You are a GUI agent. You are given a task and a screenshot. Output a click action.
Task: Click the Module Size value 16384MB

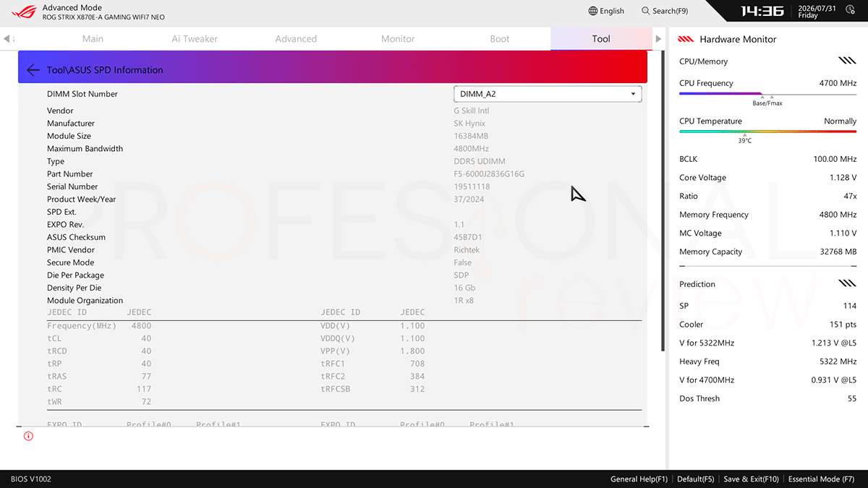(471, 136)
